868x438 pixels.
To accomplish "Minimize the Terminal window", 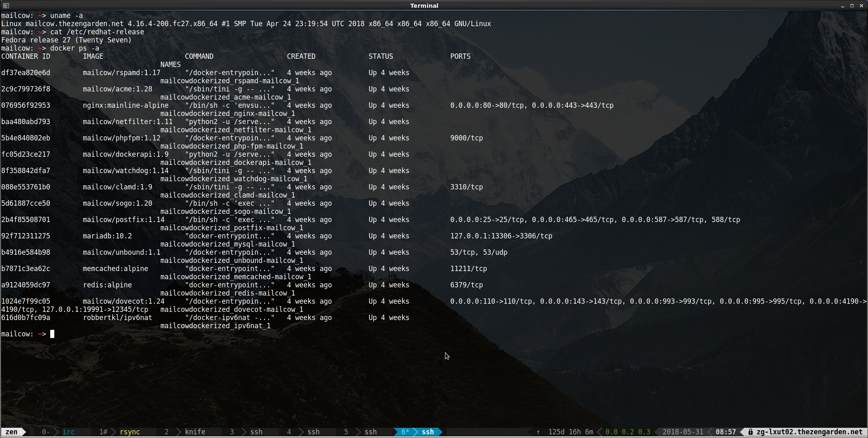I will coord(843,6).
